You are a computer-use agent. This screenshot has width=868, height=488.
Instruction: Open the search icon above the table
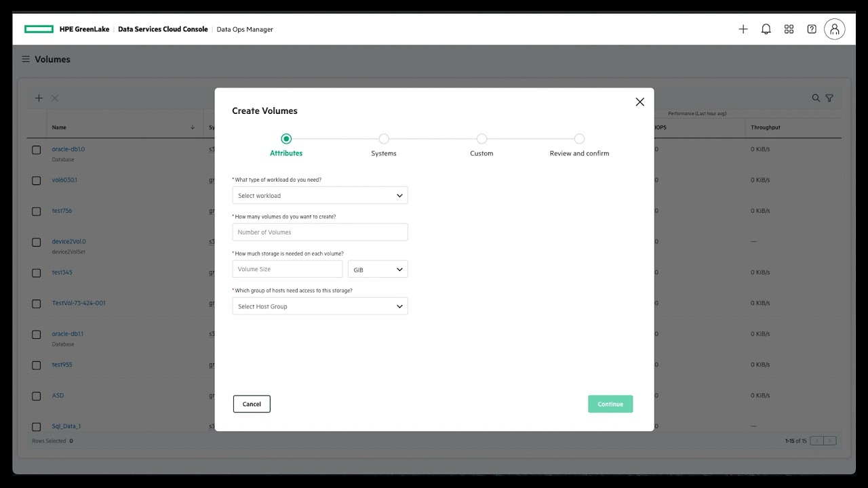tap(815, 98)
